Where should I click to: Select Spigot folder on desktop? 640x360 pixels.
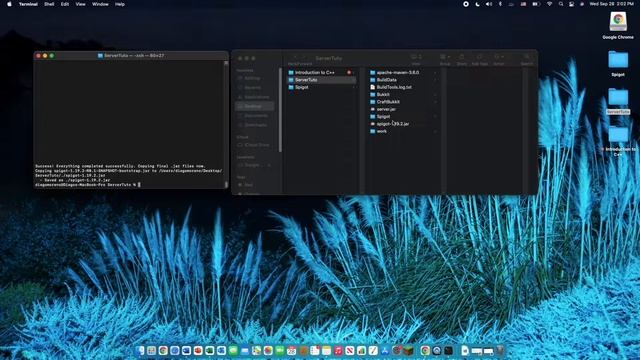point(618,63)
